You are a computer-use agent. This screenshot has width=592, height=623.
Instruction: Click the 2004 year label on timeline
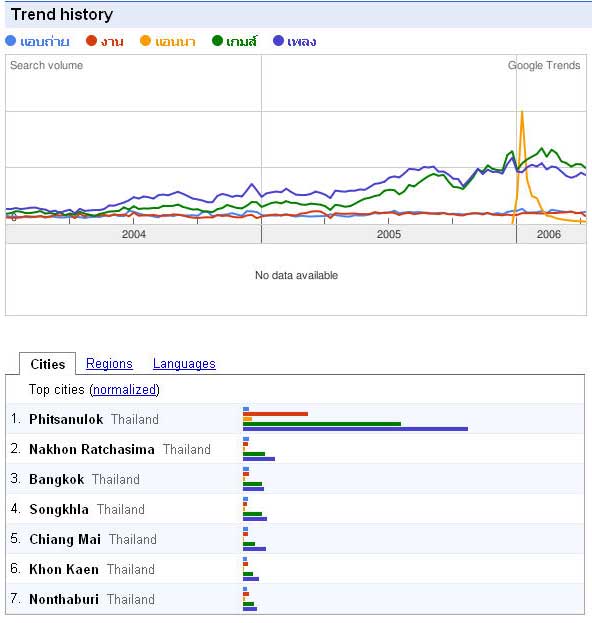click(133, 234)
